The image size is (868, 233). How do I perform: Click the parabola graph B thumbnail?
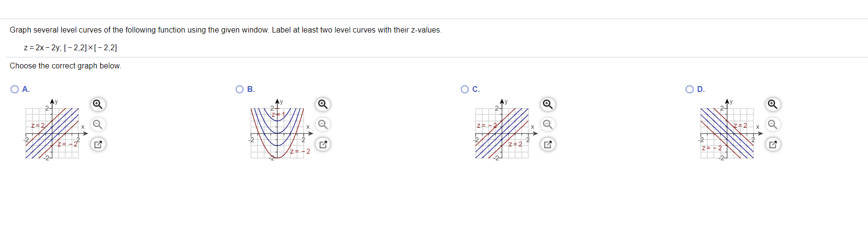[280, 130]
